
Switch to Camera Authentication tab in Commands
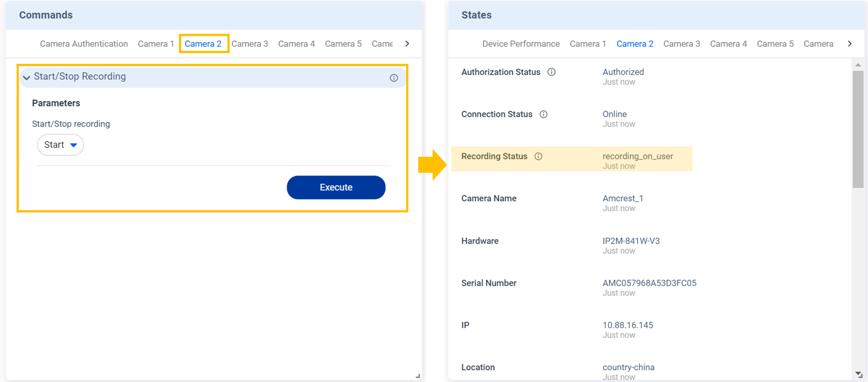click(84, 44)
